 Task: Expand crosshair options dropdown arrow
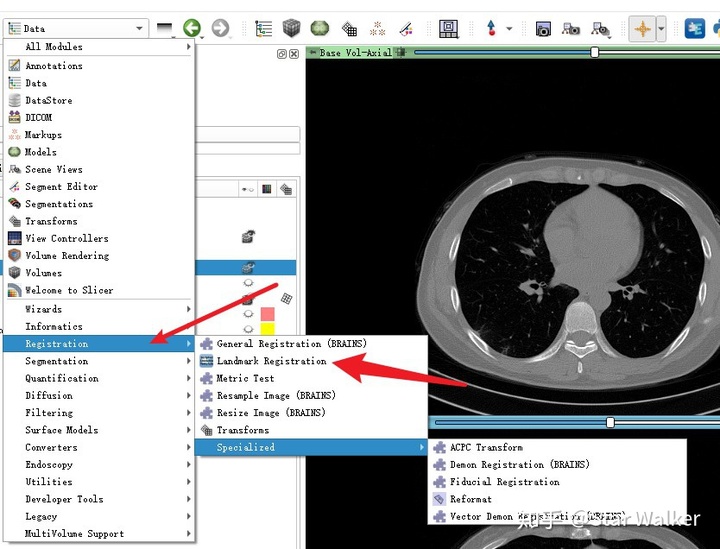tap(661, 29)
